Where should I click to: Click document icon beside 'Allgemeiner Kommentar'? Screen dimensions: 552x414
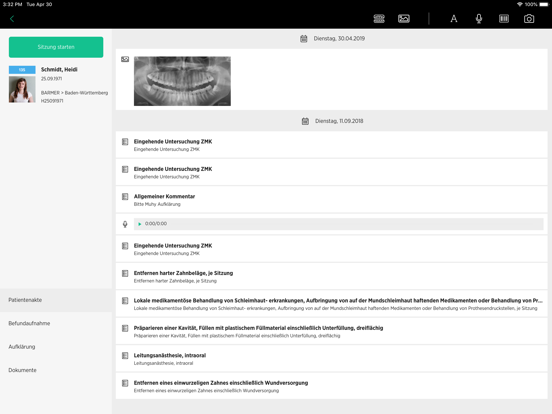(x=125, y=196)
